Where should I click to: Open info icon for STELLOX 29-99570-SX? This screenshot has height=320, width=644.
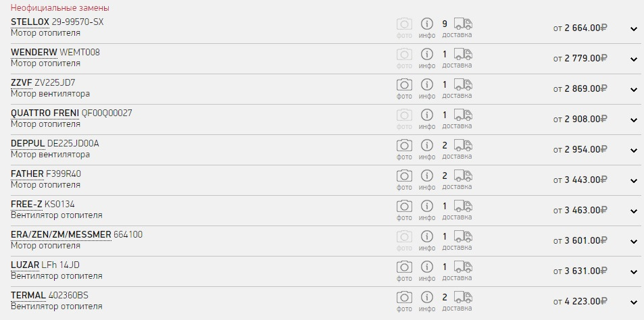(x=427, y=24)
